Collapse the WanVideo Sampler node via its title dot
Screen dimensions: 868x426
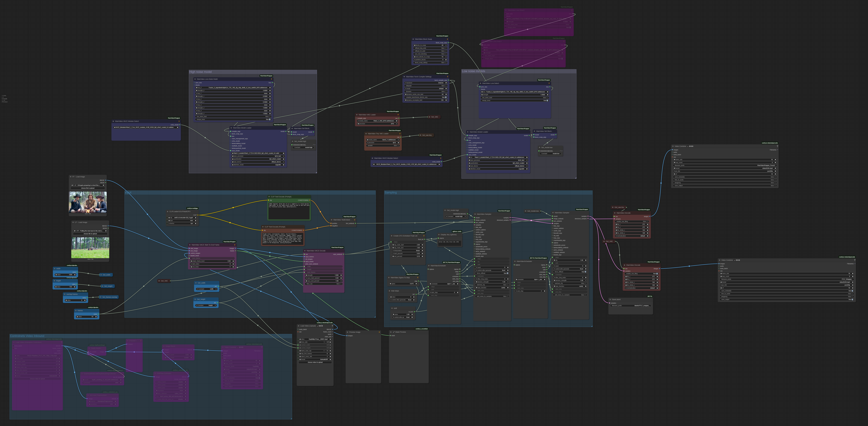(475, 214)
